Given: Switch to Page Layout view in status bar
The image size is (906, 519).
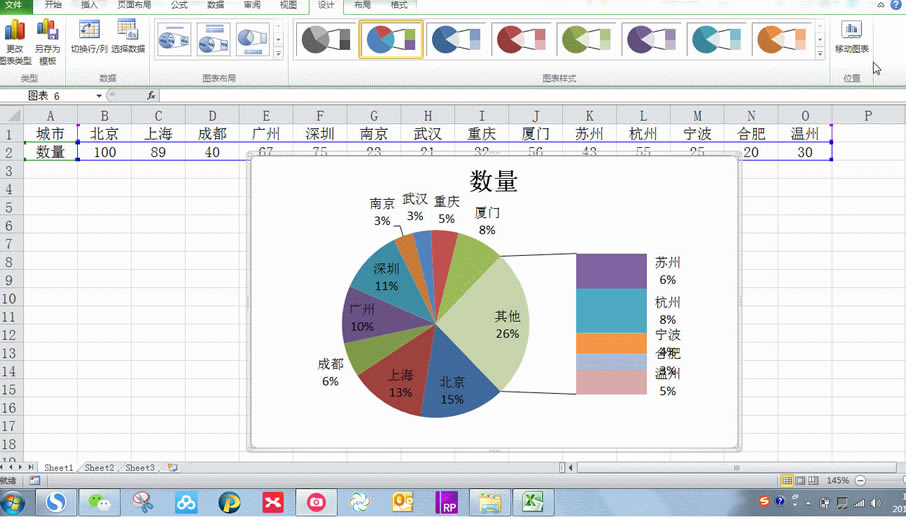Looking at the screenshot, I should point(800,481).
